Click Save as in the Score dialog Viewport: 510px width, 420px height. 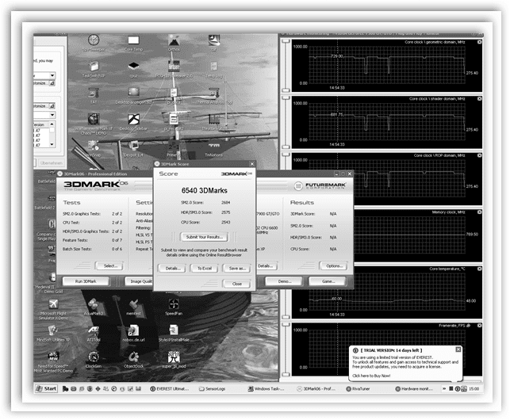237,268
